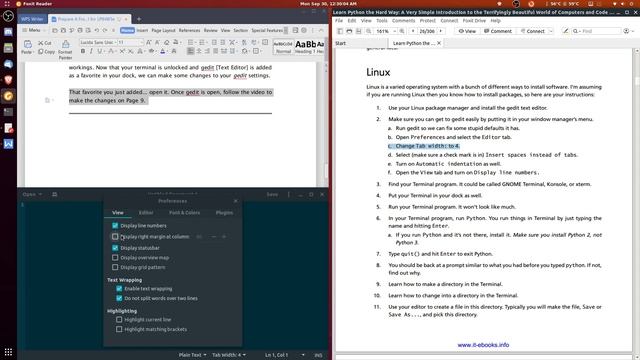Toggle bold formatting in WPS Writer

click(x=83, y=51)
